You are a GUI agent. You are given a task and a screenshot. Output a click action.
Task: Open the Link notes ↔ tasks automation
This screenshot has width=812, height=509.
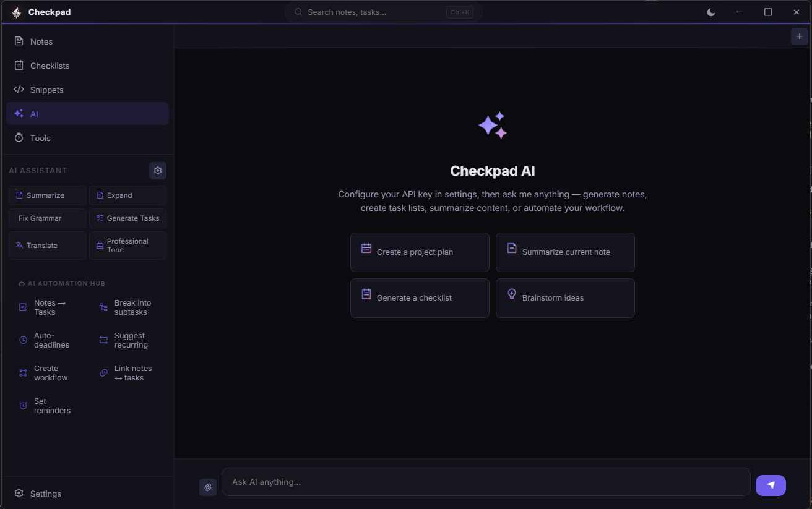127,372
